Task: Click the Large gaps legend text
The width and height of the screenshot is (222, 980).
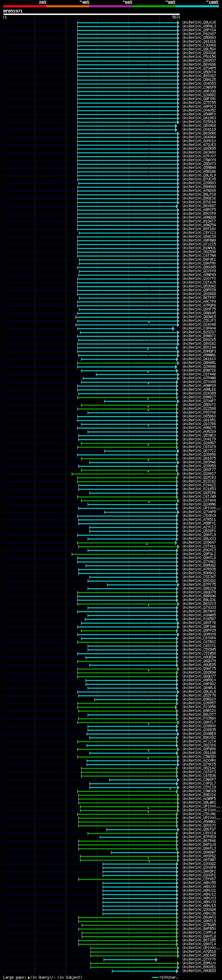Action: (x=43, y=977)
